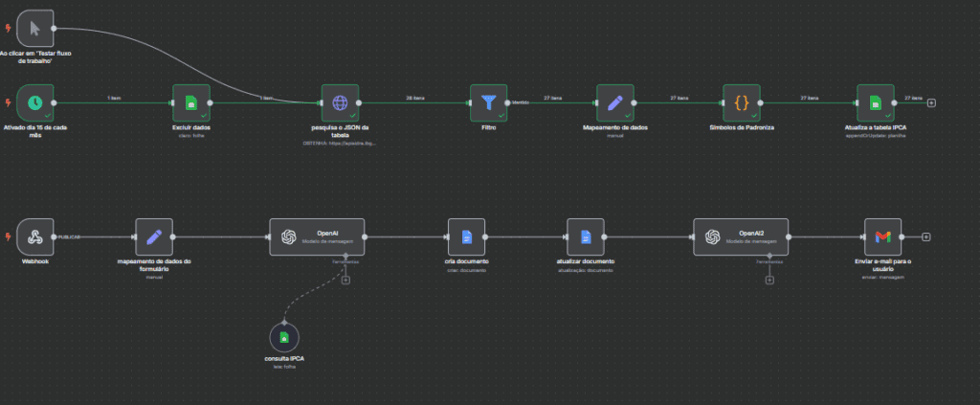
Task: Select the 'atualizar documento' node
Action: click(585, 236)
